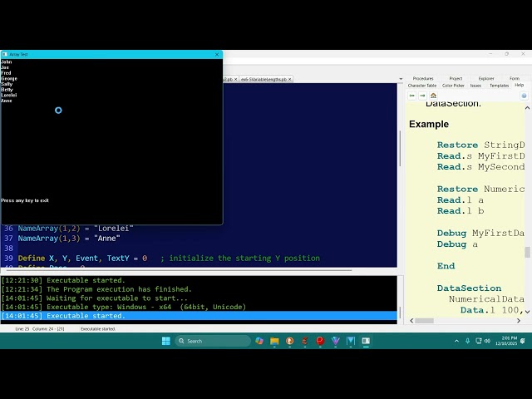Switch to the Color Picker tab
The width and height of the screenshot is (532, 399).
453,86
